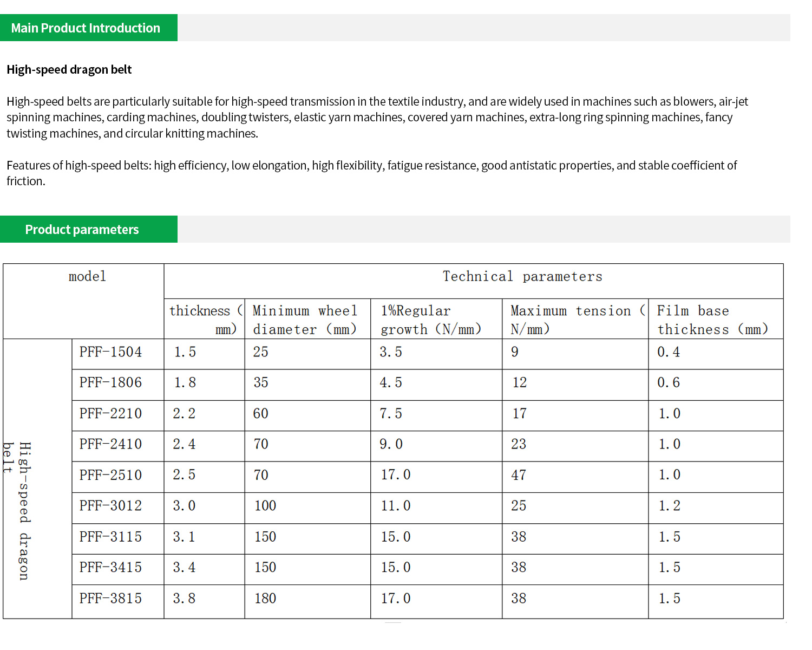Click the PFF-3815 model cell
Image resolution: width=812 pixels, height=650 pixels.
(x=110, y=599)
